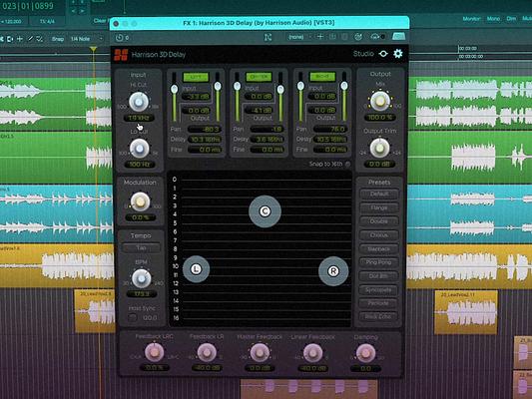This screenshot has width=532, height=399.
Task: Click the Left channel Pan value field
Action: pos(205,129)
